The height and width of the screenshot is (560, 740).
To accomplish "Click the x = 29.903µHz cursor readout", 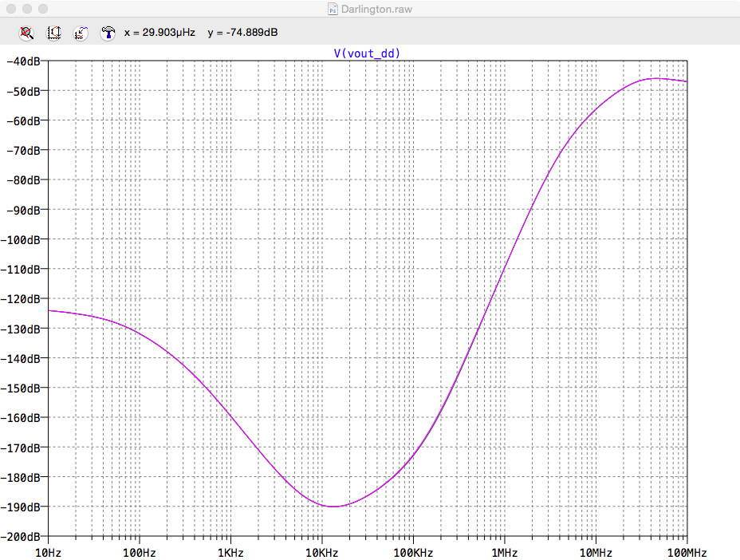I will pos(159,33).
